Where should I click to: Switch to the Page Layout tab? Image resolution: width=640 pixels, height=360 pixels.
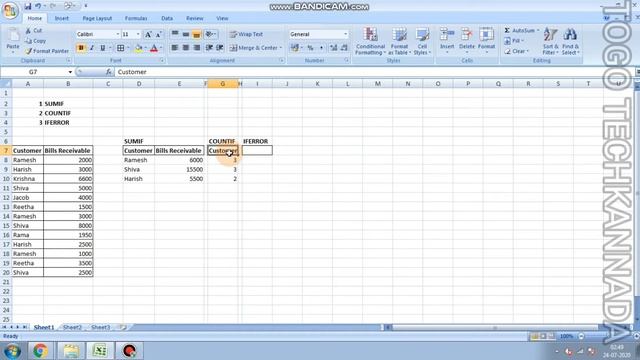[x=97, y=18]
